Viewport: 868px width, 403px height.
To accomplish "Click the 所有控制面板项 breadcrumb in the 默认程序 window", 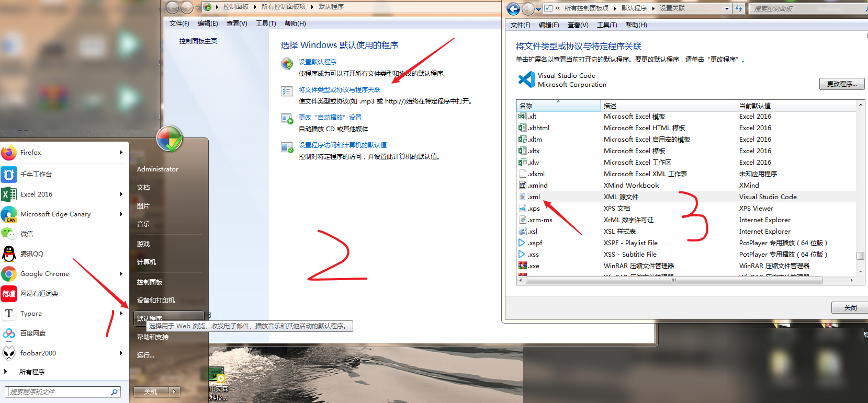I will coord(284,7).
